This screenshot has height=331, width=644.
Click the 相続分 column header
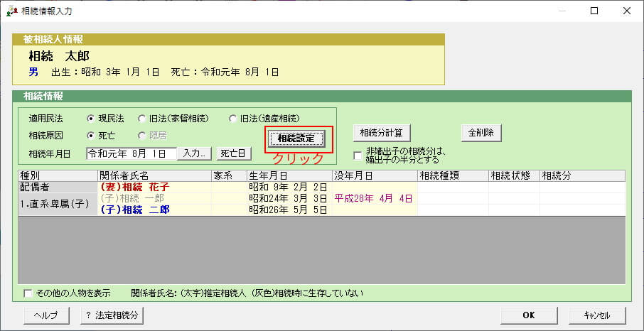click(582, 175)
